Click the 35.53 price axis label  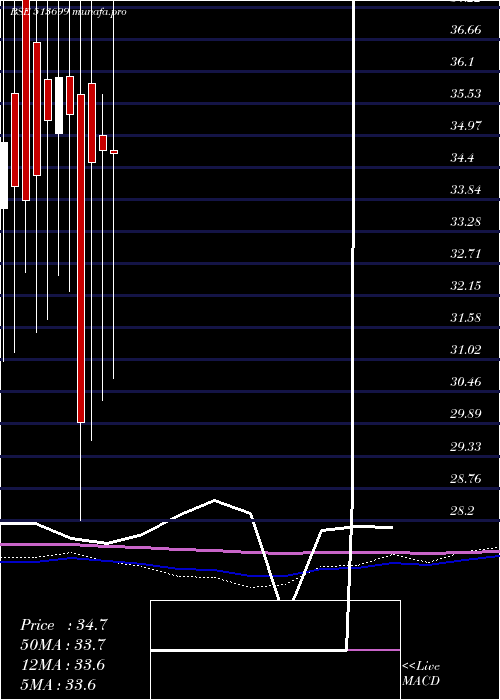[x=466, y=94]
